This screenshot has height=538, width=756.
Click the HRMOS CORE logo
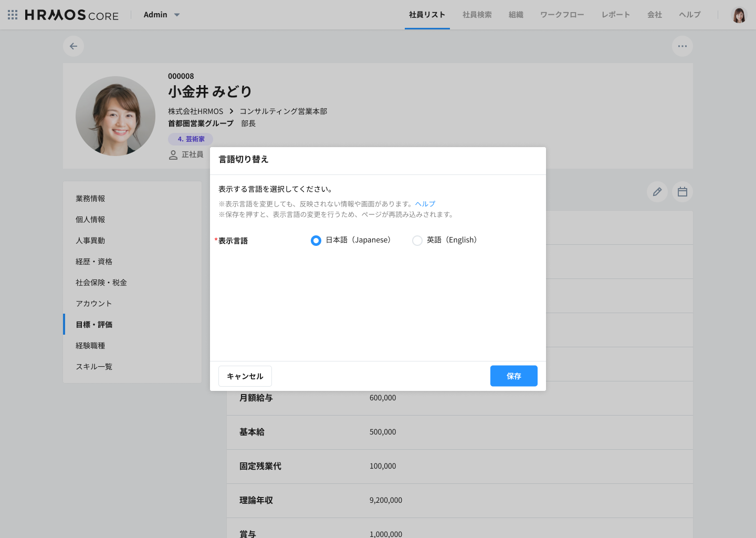pos(72,15)
